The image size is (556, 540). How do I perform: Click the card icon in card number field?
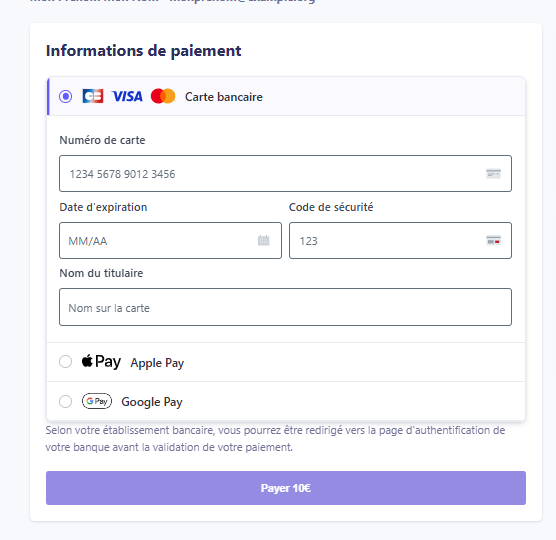coord(493,174)
